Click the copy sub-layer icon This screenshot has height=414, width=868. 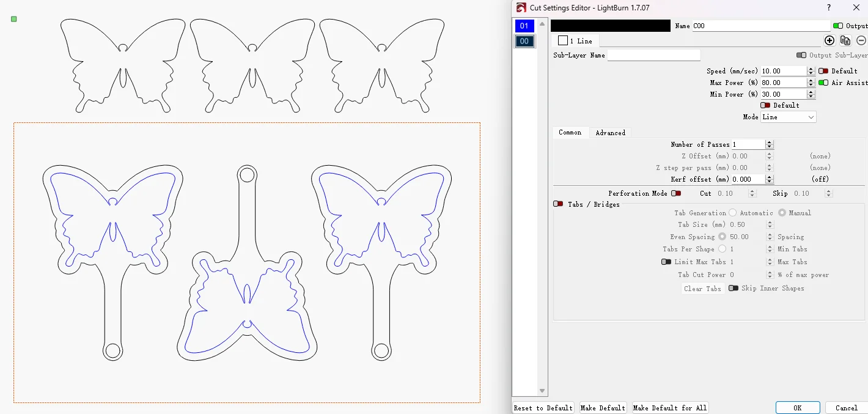point(845,40)
